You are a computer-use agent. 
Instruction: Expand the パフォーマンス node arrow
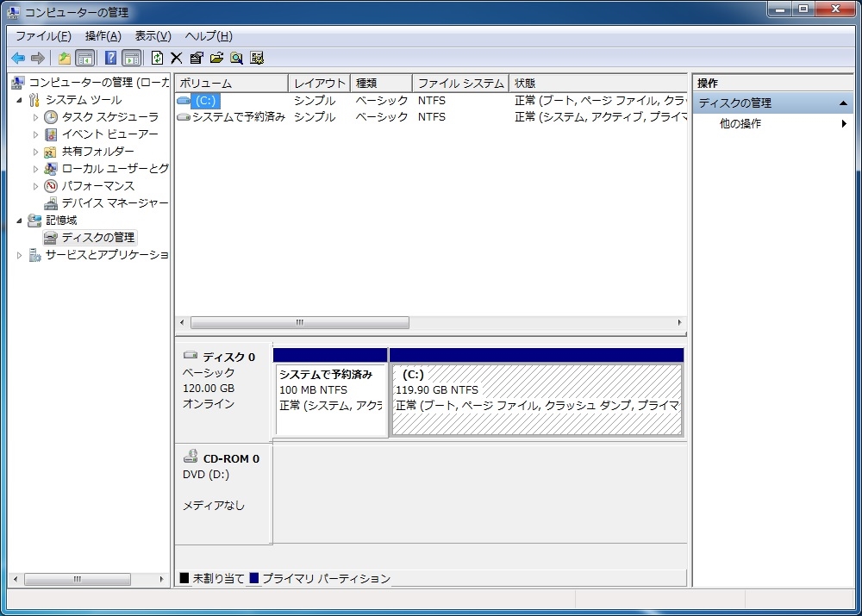pyautogui.click(x=35, y=186)
